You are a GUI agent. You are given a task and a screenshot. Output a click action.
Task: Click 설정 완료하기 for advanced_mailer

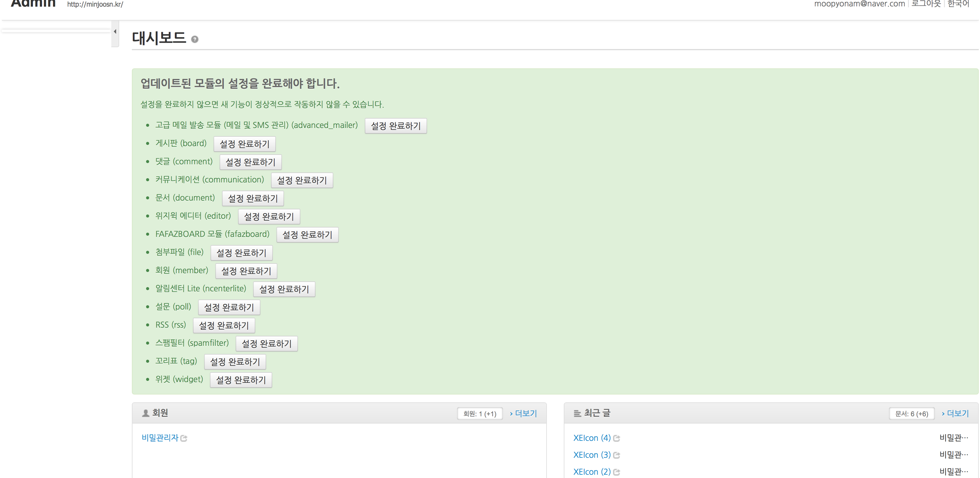pyautogui.click(x=396, y=125)
